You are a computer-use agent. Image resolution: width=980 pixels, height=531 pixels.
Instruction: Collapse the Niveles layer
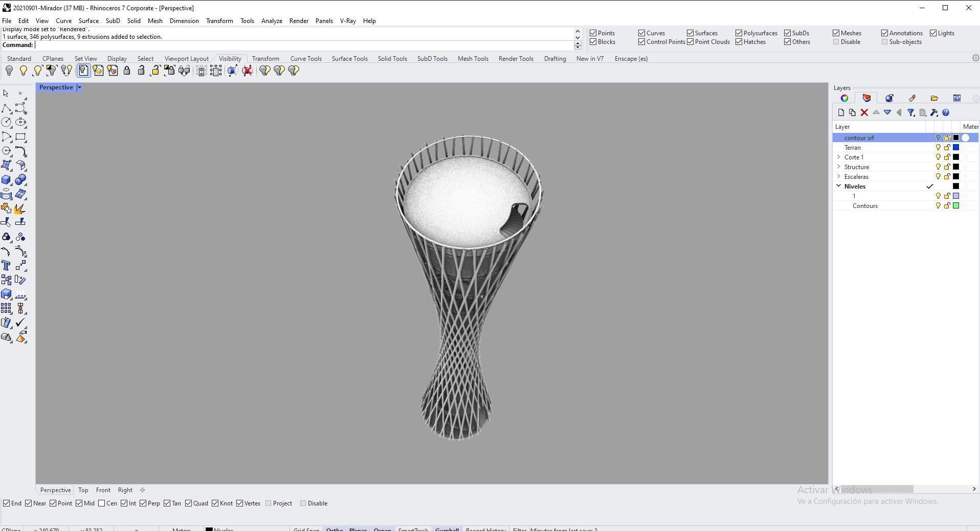coord(839,187)
